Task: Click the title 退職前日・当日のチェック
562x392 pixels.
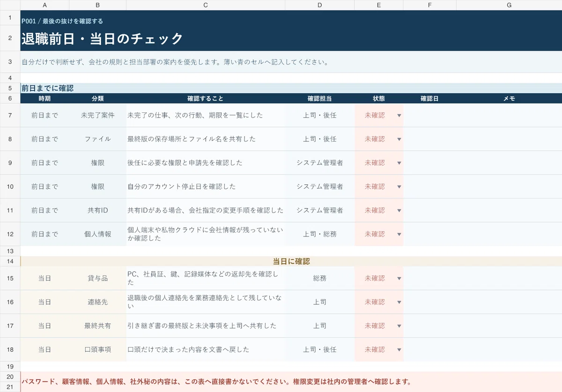Action: [102, 39]
